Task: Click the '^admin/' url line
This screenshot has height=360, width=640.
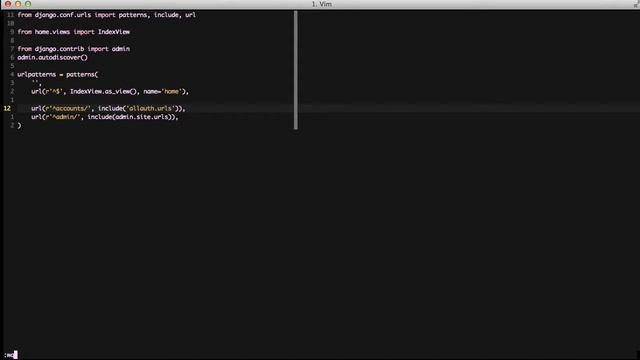Action: pyautogui.click(x=105, y=117)
